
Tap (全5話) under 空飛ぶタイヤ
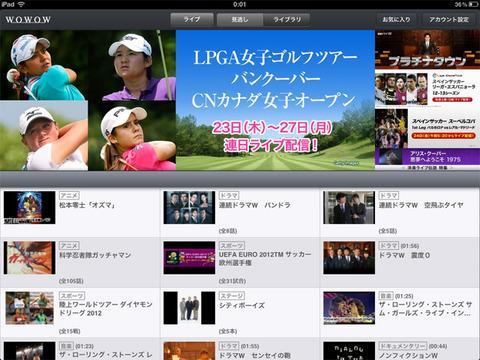388,231
